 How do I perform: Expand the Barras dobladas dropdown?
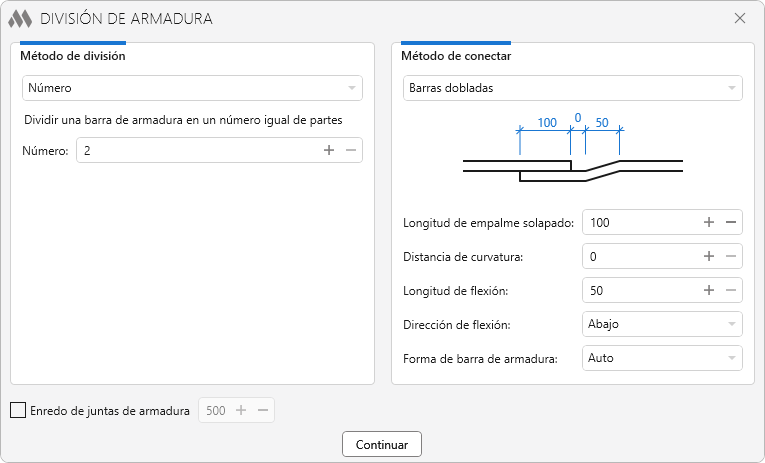pyautogui.click(x=572, y=88)
